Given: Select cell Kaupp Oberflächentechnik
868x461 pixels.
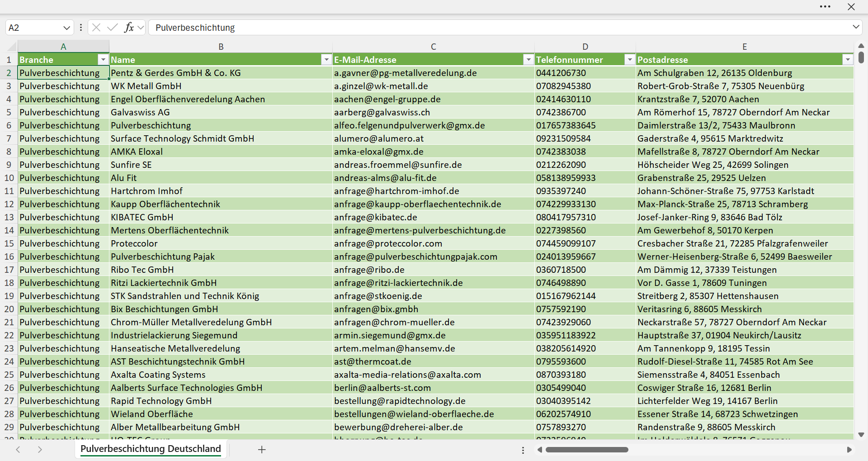Looking at the screenshot, I should pyautogui.click(x=221, y=204).
